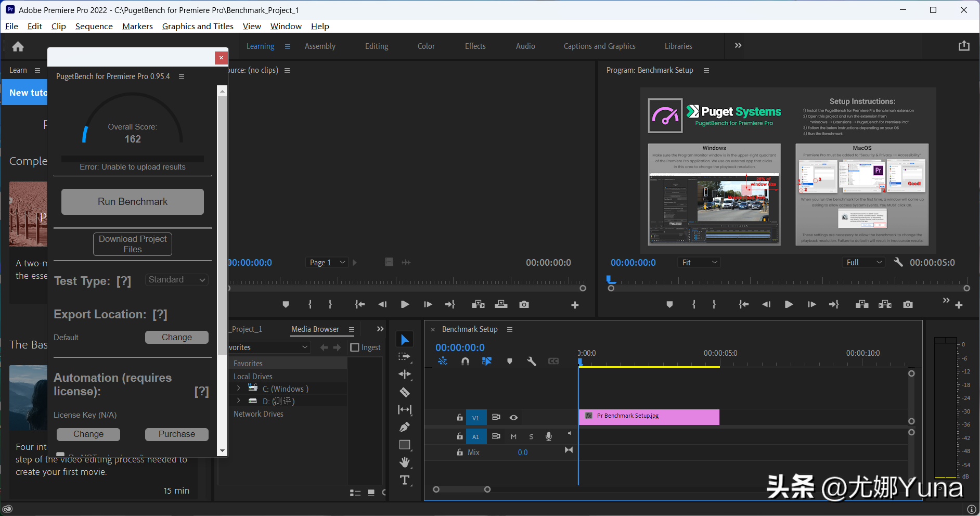
Task: Select the Track Select Forward tool
Action: coord(405,357)
